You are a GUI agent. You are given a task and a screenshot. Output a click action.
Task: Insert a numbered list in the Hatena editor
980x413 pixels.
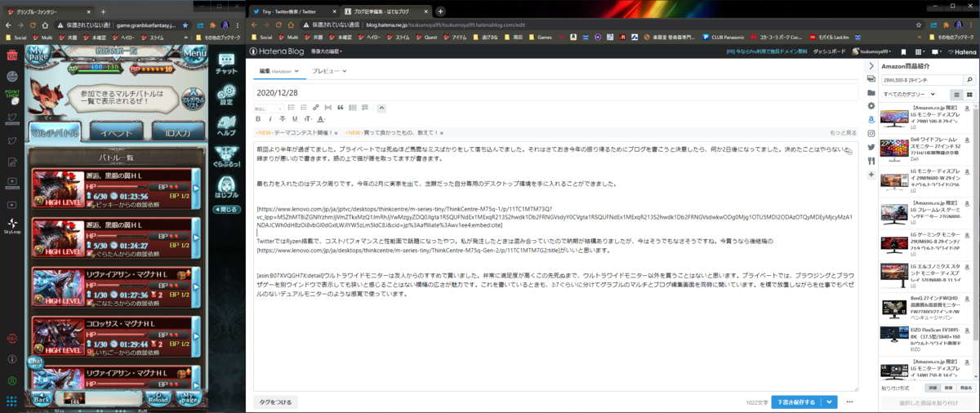pos(303,108)
